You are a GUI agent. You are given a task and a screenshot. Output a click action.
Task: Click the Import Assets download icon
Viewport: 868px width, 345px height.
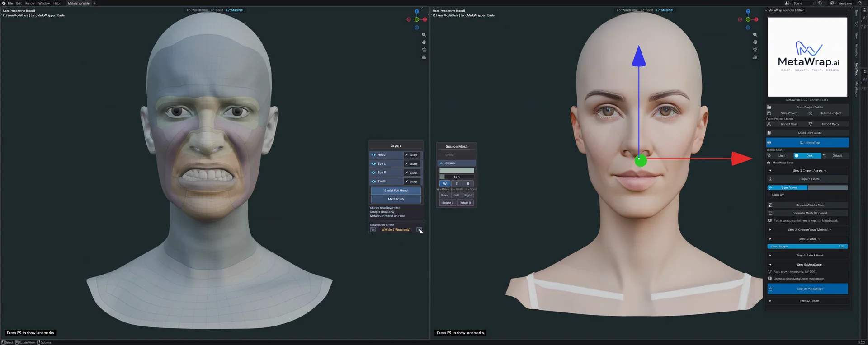(770, 179)
